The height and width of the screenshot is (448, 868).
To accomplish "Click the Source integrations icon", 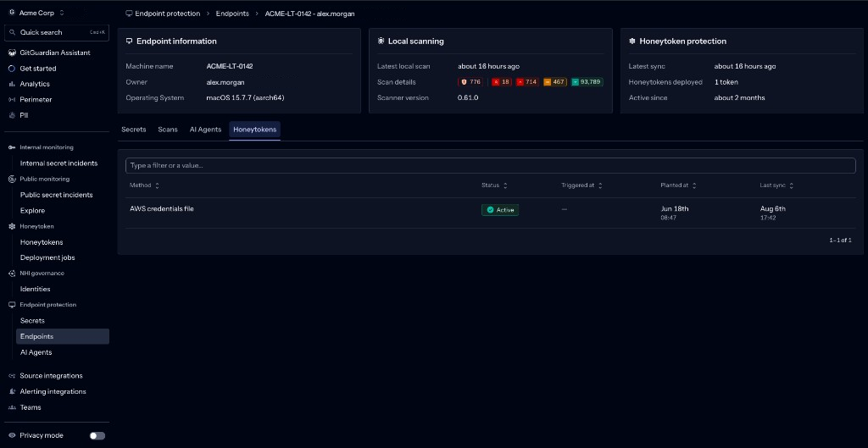I will (x=12, y=375).
